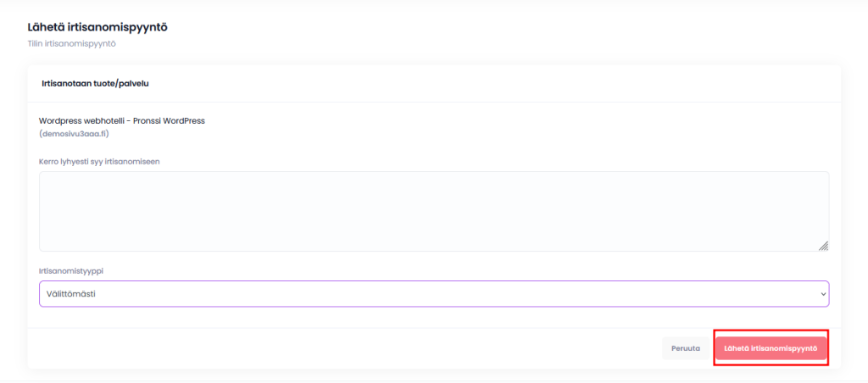Screen dimensions: 868x383
Task: Focus the empty reason-for-cancellation box
Action: [433, 211]
